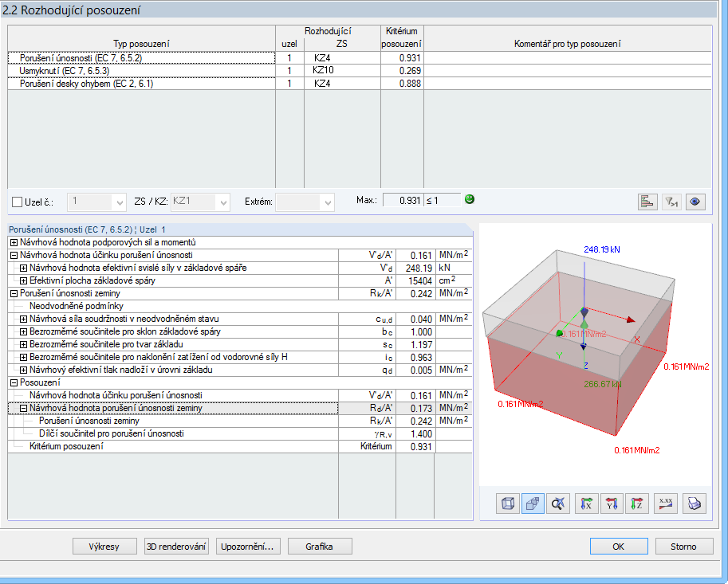The image size is (728, 584).
Task: Expand Návrhová hodnota podporových sil a momentů
Action: click(14, 242)
